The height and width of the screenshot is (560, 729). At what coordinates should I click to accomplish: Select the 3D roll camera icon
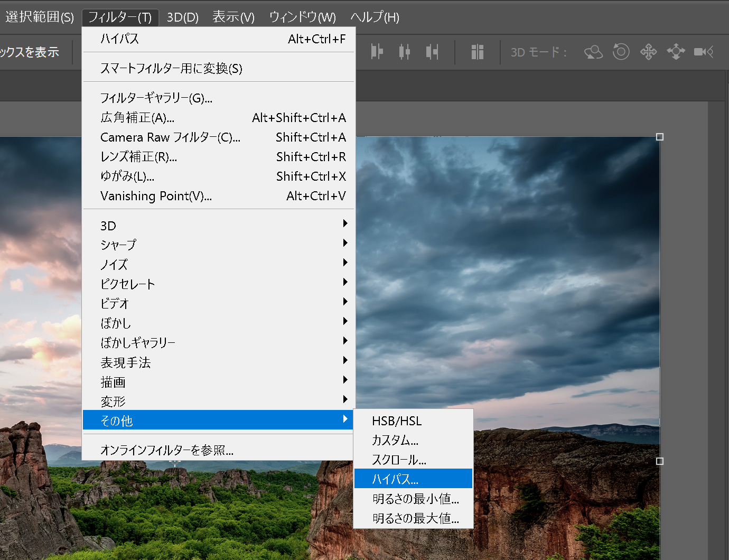pyautogui.click(x=621, y=52)
